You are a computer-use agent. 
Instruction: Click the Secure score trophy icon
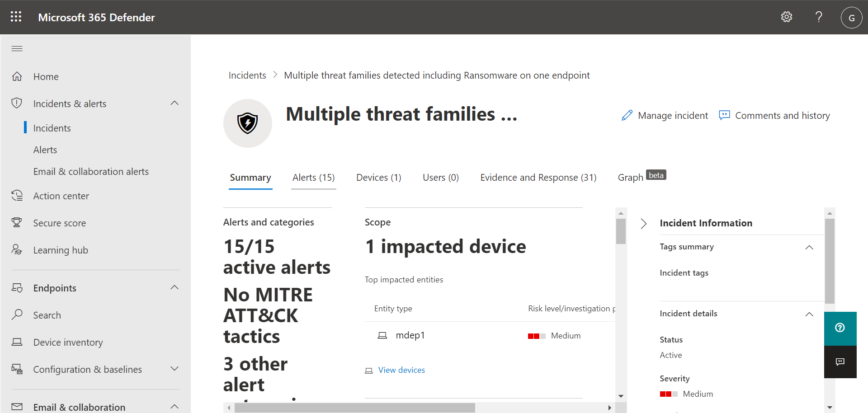(17, 223)
